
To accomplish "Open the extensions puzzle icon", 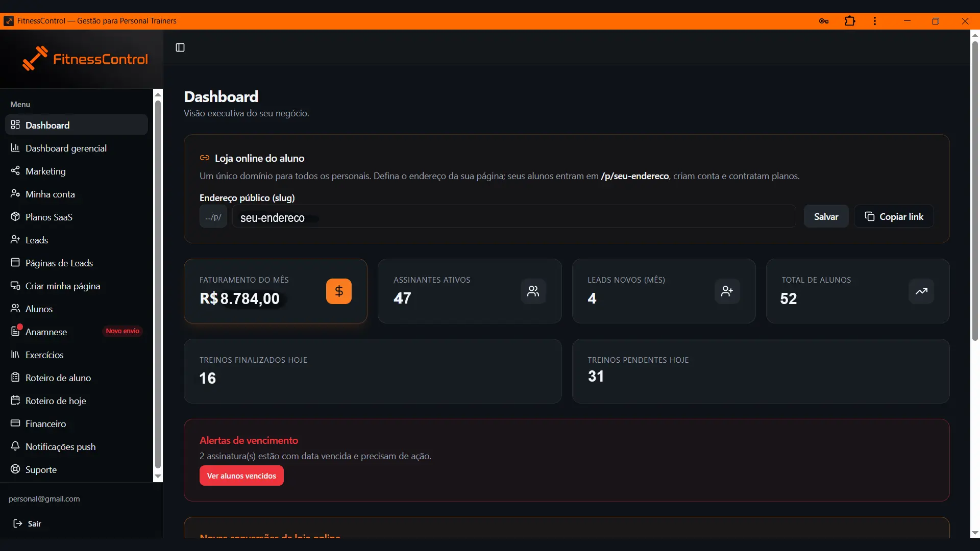I will 850,21.
